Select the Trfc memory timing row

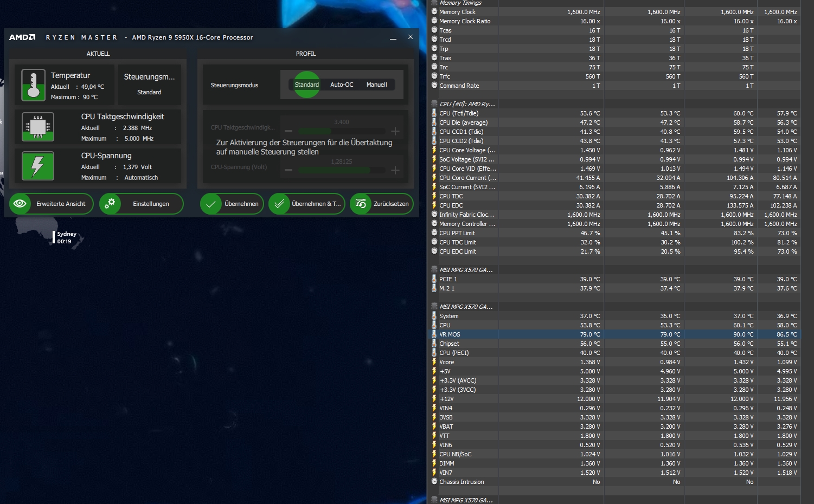click(x=616, y=76)
